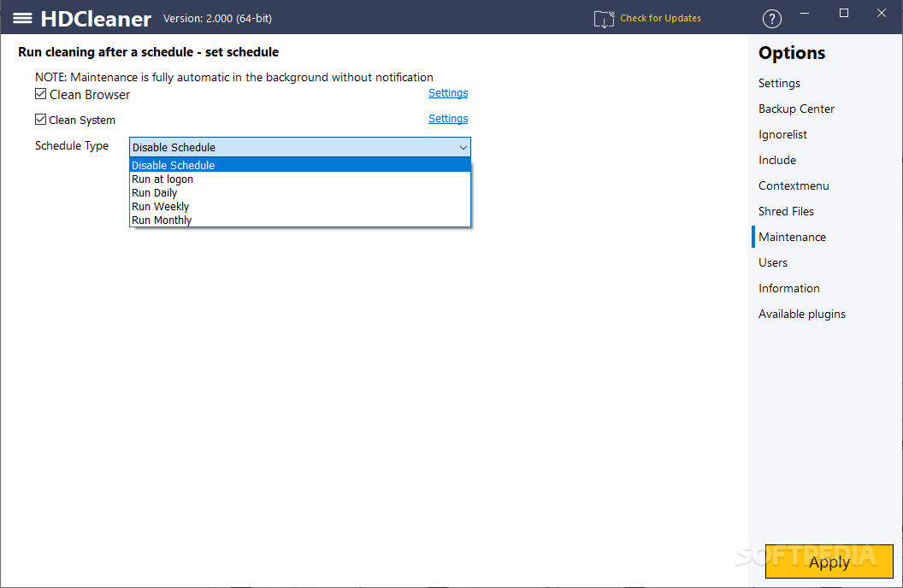This screenshot has width=903, height=588.
Task: Toggle the Clean Browser checkbox
Action: coord(40,94)
